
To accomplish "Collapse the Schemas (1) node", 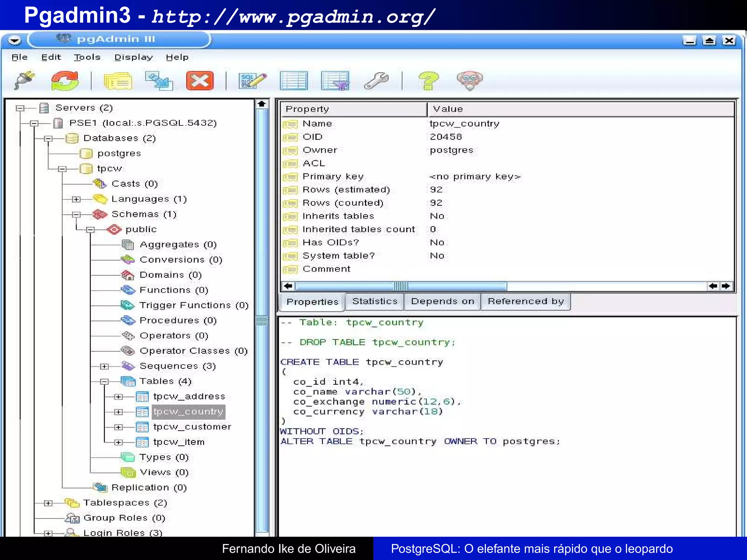I will click(76, 214).
